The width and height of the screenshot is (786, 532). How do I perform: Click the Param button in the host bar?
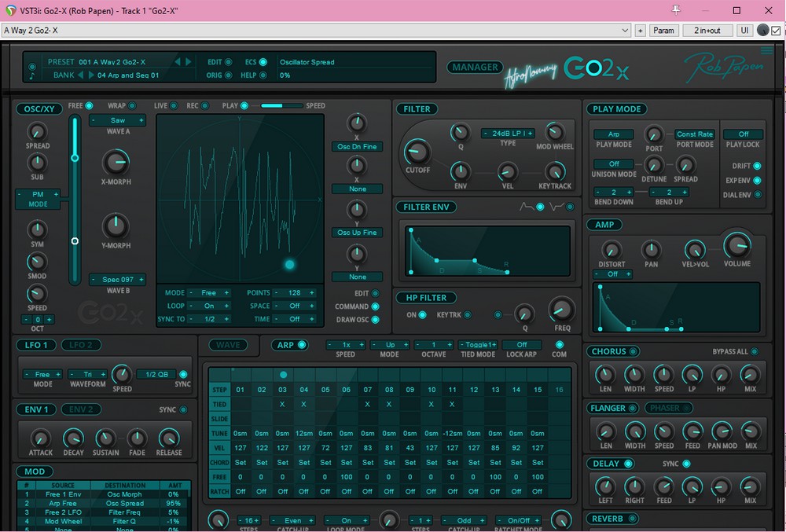[663, 31]
